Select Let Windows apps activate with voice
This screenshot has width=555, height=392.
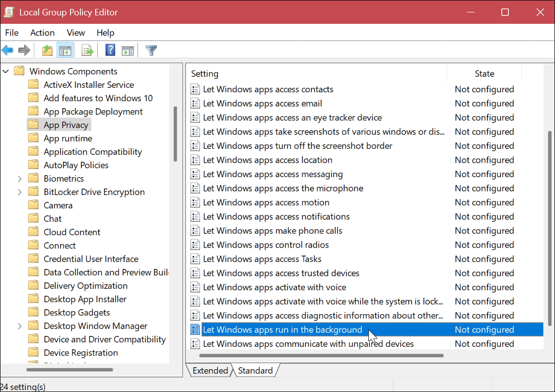[x=275, y=287]
